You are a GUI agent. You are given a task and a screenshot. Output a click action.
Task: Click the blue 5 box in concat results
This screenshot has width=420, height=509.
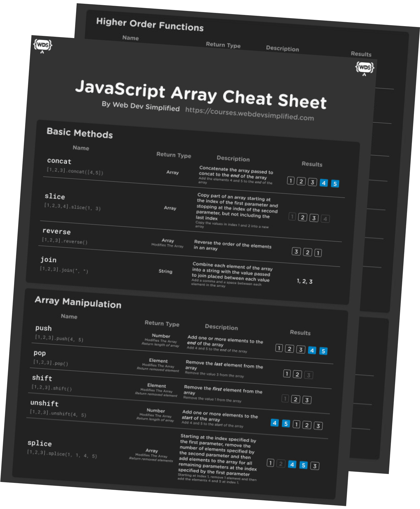[335, 184]
